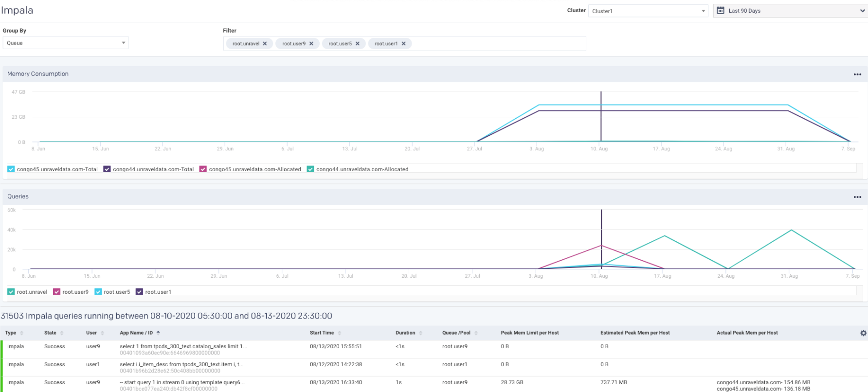Click the time marker in Memory Consumption chart
The image size is (868, 392).
[x=601, y=117]
